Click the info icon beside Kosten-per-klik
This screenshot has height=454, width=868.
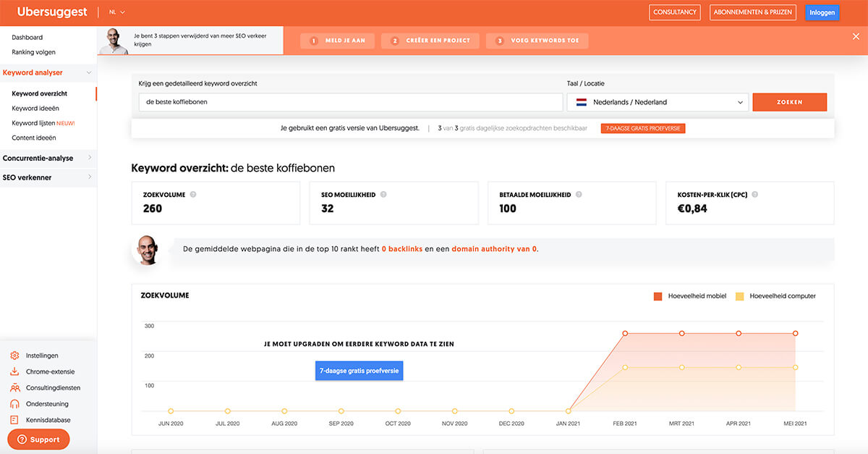click(x=756, y=195)
